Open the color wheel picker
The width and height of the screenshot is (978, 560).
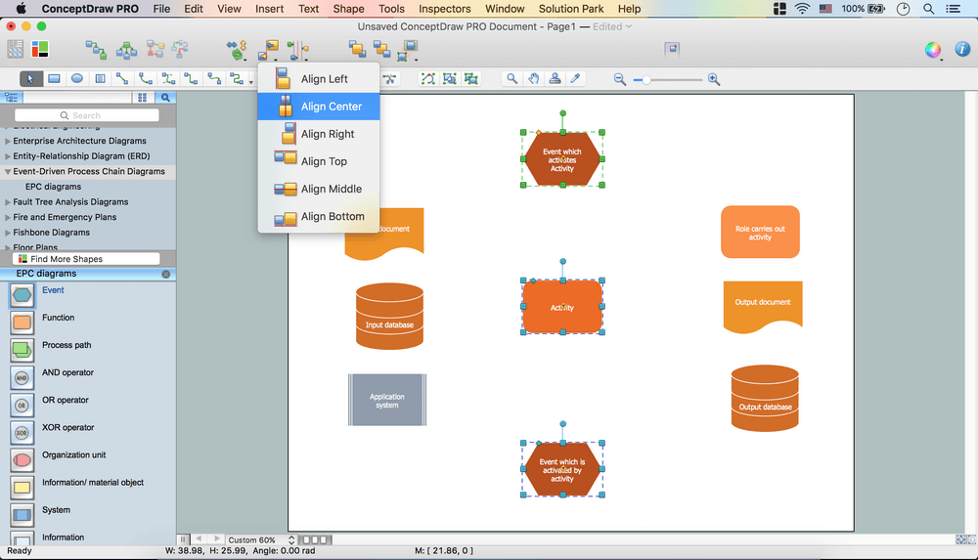[933, 50]
